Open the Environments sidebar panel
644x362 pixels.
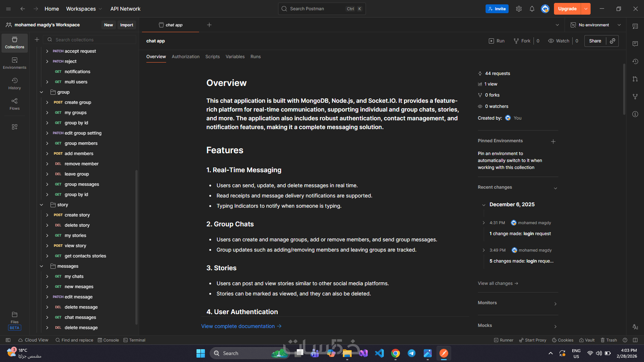click(15, 63)
